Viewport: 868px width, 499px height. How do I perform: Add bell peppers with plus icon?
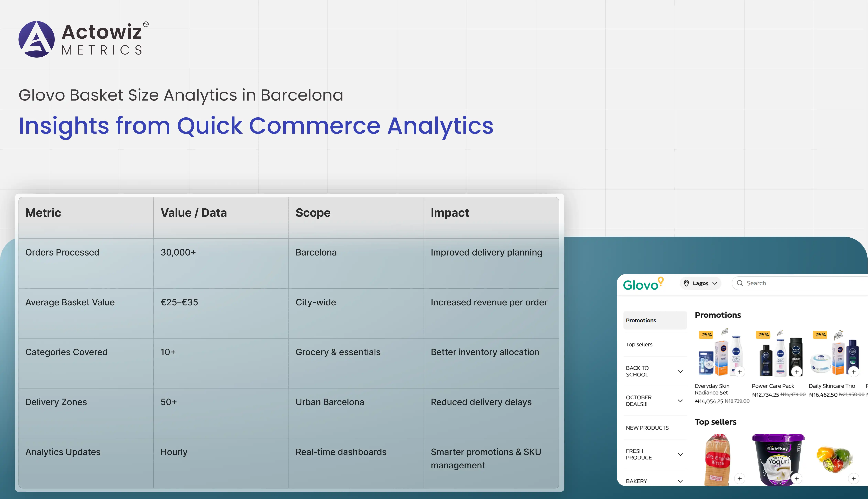(x=854, y=478)
